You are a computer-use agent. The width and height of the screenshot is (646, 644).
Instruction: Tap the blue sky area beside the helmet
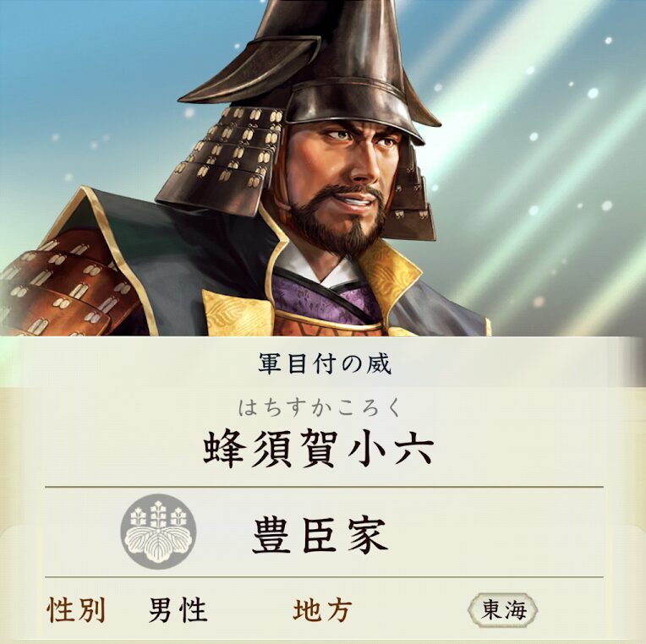click(x=103, y=74)
